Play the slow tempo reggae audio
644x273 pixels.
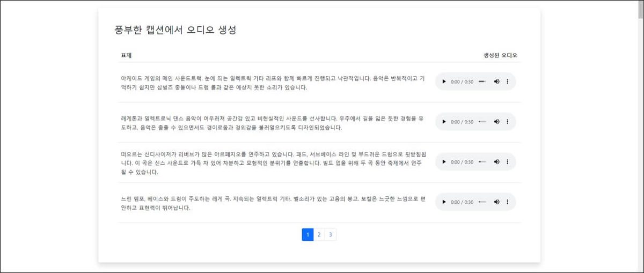[x=444, y=202]
